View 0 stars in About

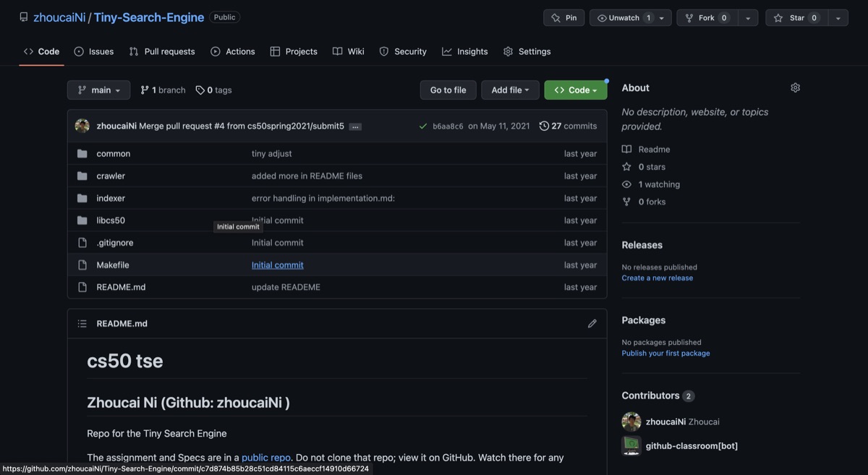[644, 167]
